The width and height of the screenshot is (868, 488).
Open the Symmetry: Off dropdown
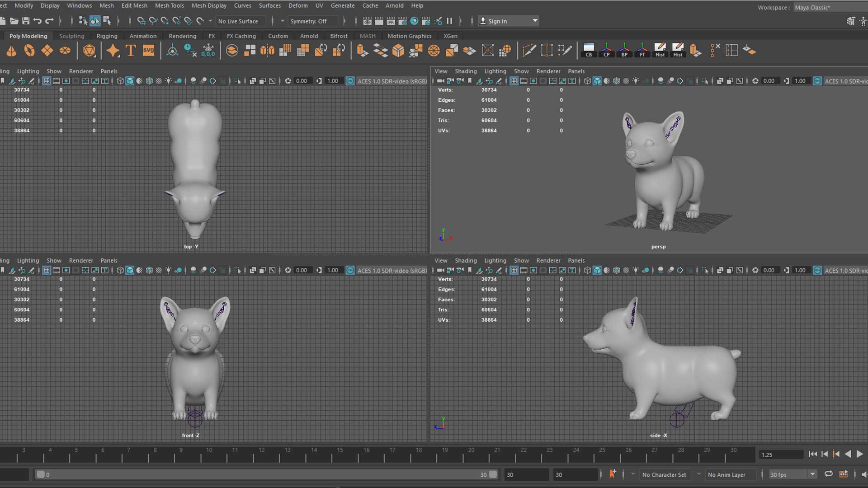point(308,21)
